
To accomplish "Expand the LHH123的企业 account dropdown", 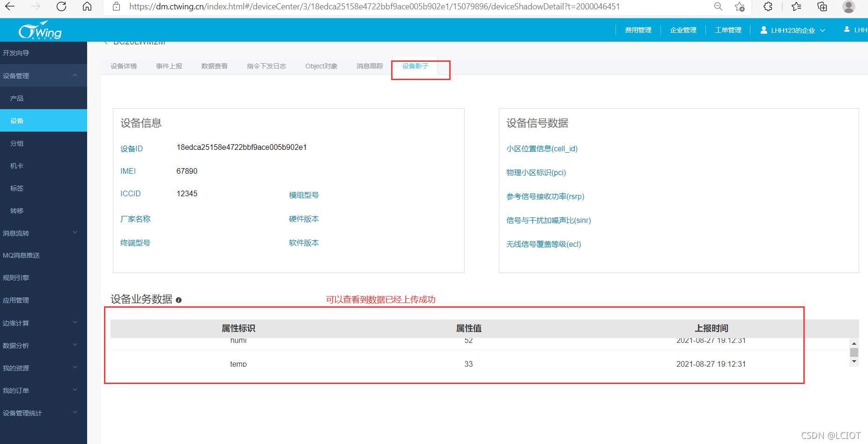I will point(793,30).
